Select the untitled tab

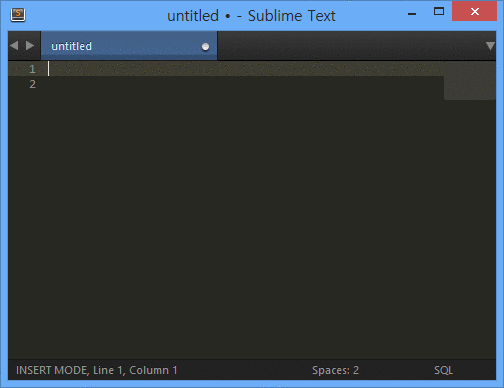pos(129,46)
